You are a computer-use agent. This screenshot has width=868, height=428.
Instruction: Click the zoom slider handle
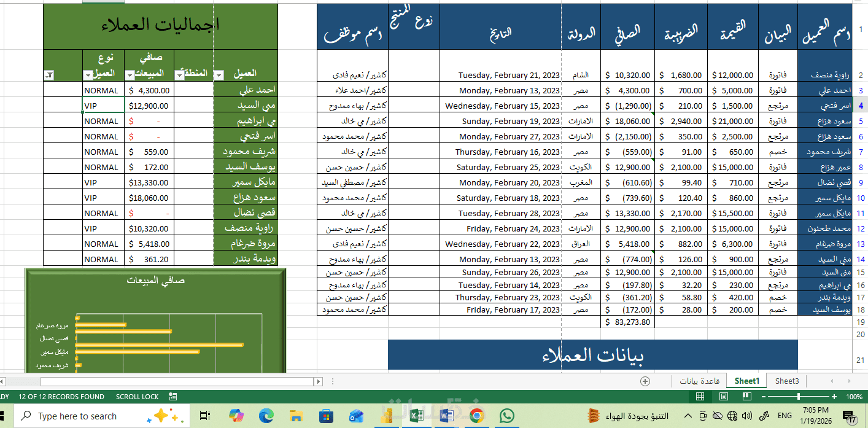(799, 397)
